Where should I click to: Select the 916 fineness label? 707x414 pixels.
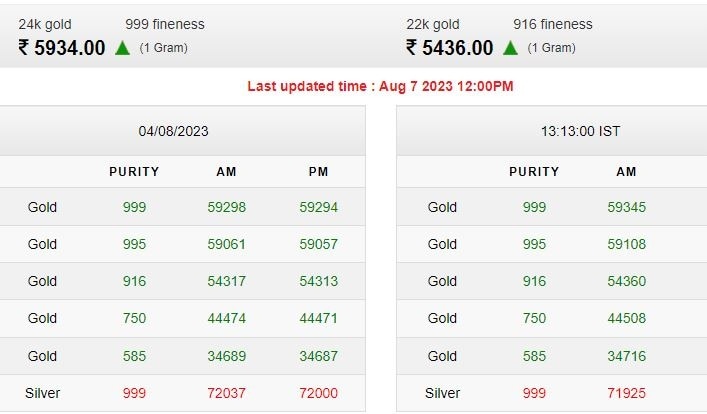click(553, 24)
